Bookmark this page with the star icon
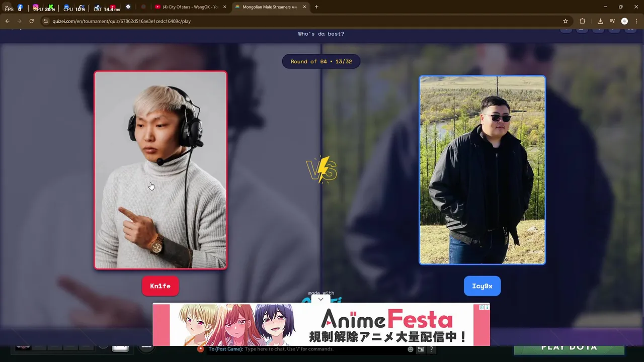Image resolution: width=644 pixels, height=362 pixels. coord(566,21)
